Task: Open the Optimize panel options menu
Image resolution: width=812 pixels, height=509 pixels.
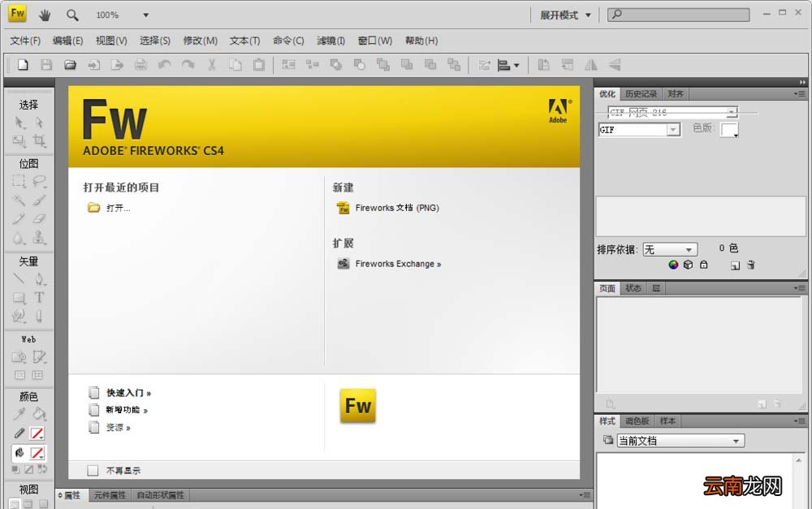Action: point(800,93)
